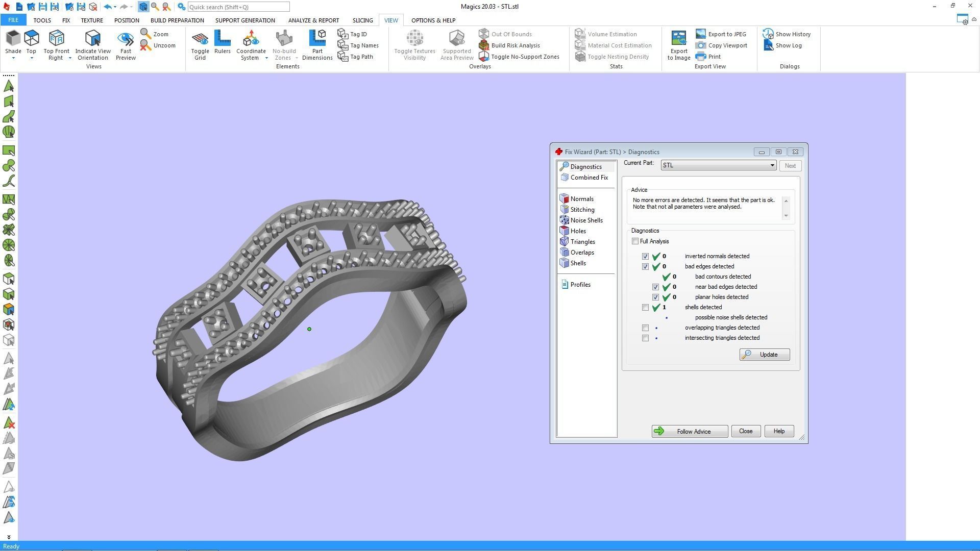The height and width of the screenshot is (551, 980).
Task: Activate the Zoom tool in ribbon
Action: [155, 34]
